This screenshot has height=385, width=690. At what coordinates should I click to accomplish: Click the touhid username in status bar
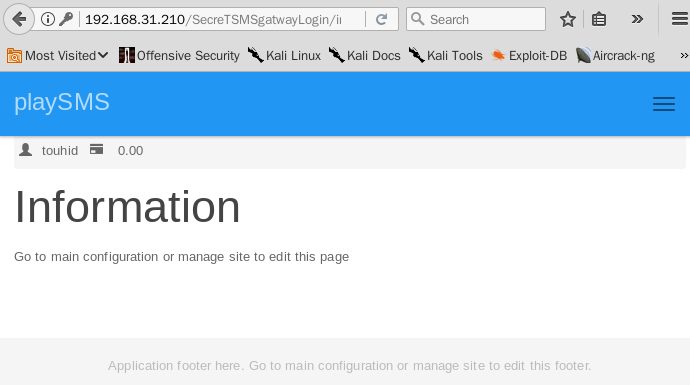point(60,150)
